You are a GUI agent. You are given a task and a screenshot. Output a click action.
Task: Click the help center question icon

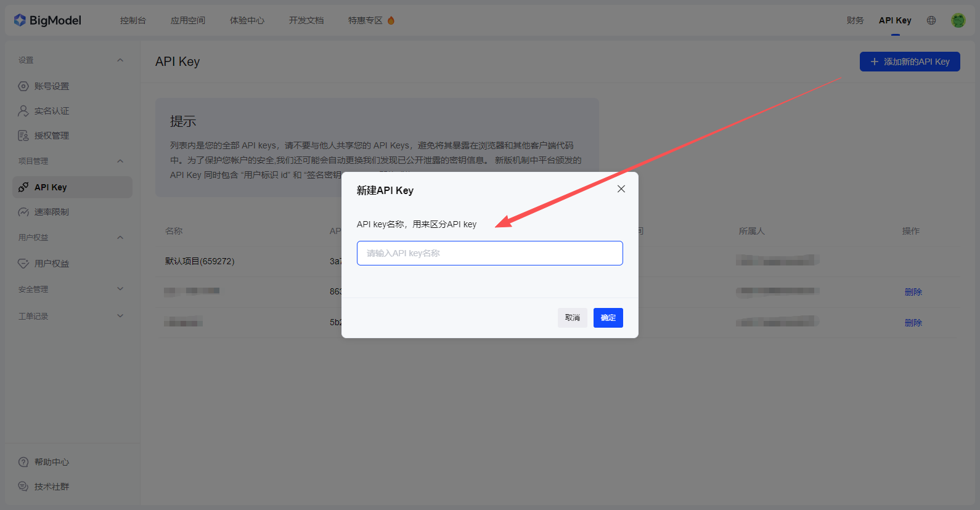click(x=23, y=462)
